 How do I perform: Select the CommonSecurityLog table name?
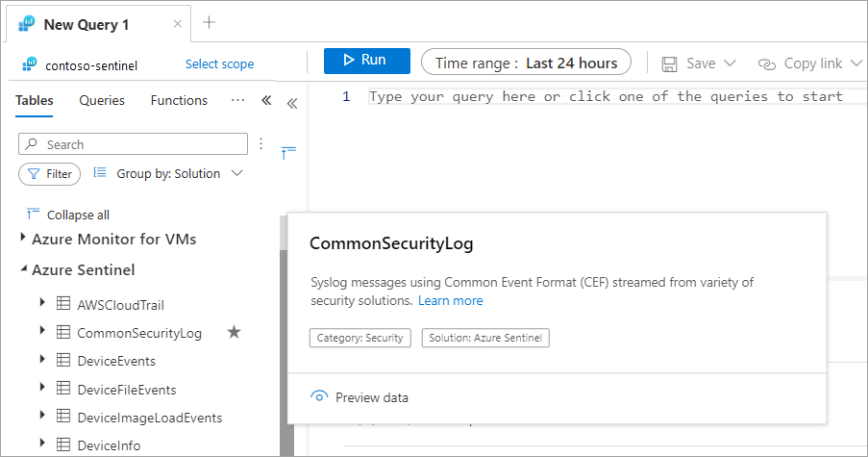click(x=139, y=333)
